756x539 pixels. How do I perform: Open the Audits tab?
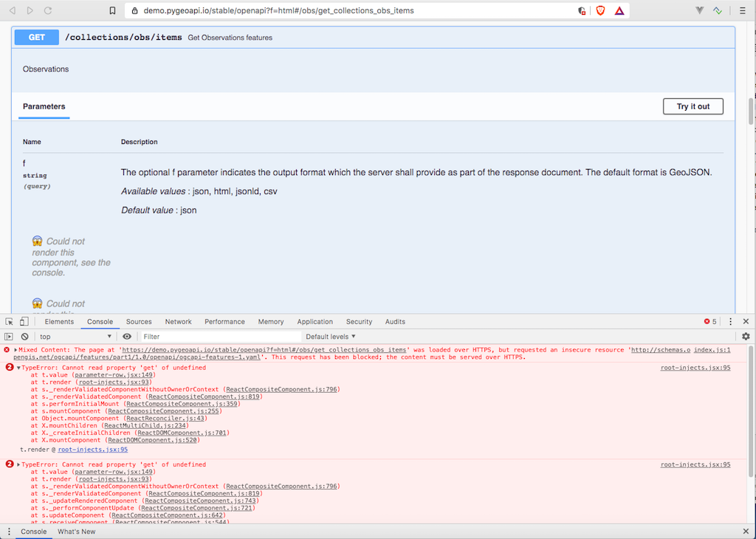click(x=395, y=322)
